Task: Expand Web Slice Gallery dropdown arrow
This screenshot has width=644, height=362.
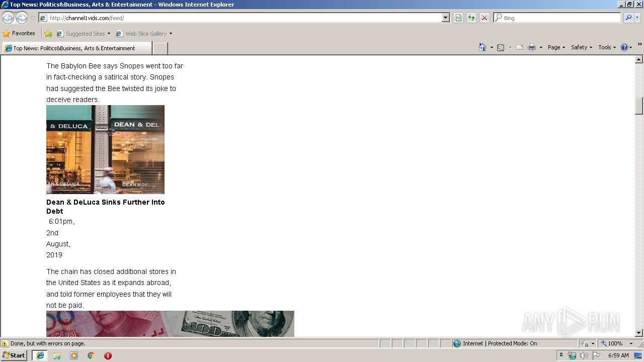Action: 171,34
